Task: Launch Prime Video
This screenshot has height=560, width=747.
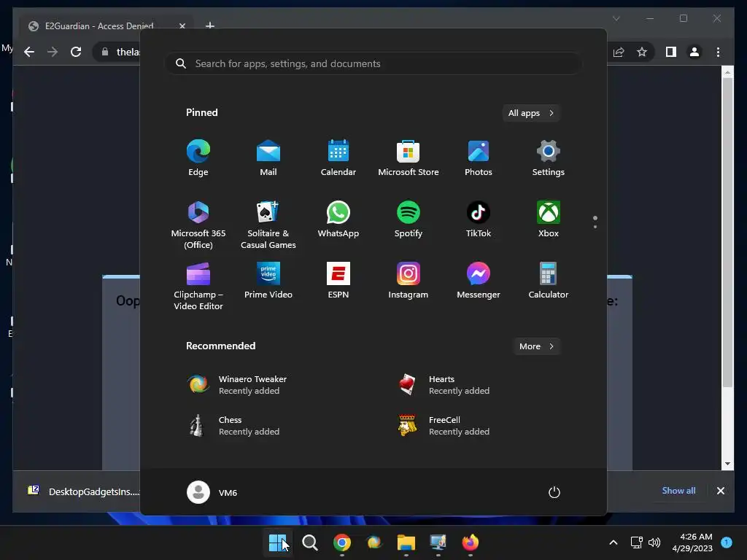Action: point(268,281)
